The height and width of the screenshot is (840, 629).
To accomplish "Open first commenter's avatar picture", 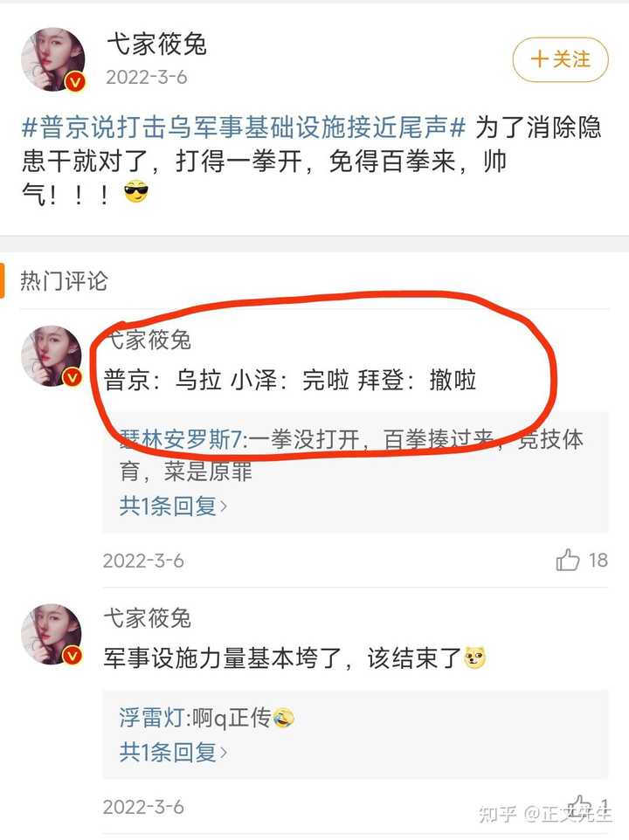I will (x=52, y=356).
